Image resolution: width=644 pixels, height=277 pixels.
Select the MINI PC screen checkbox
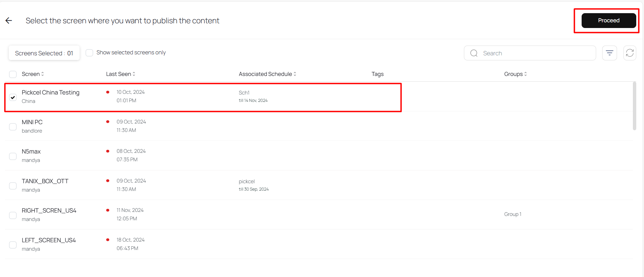13,127
